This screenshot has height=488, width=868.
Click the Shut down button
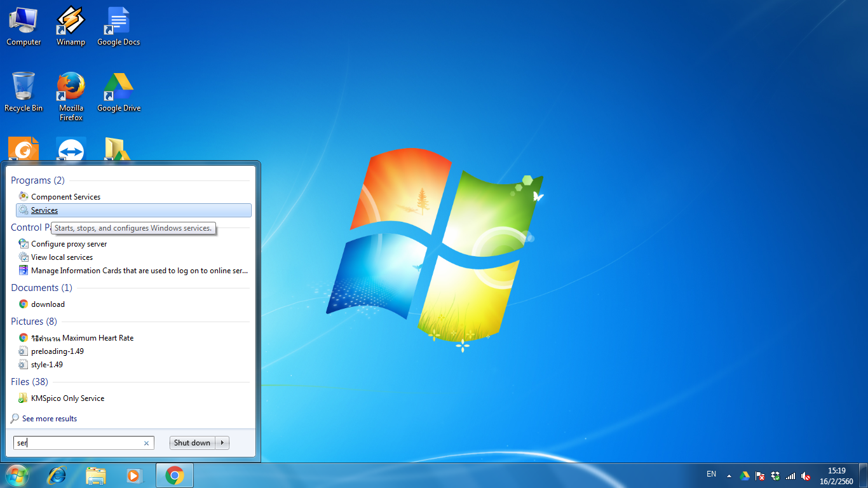[193, 443]
